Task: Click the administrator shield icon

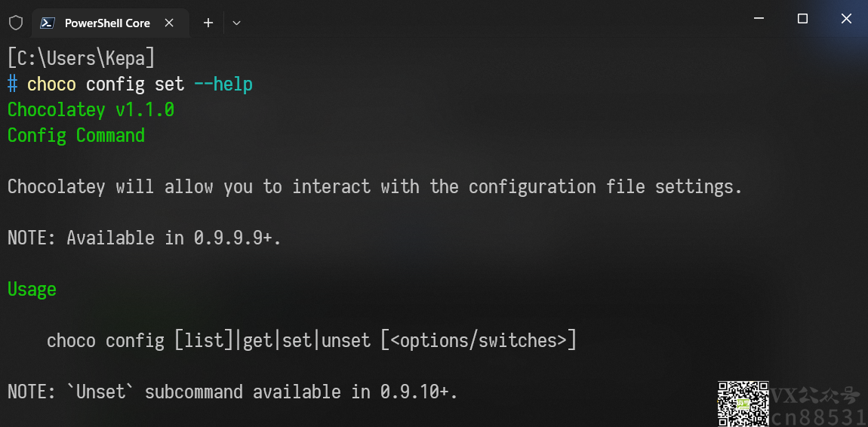Action: pos(16,23)
